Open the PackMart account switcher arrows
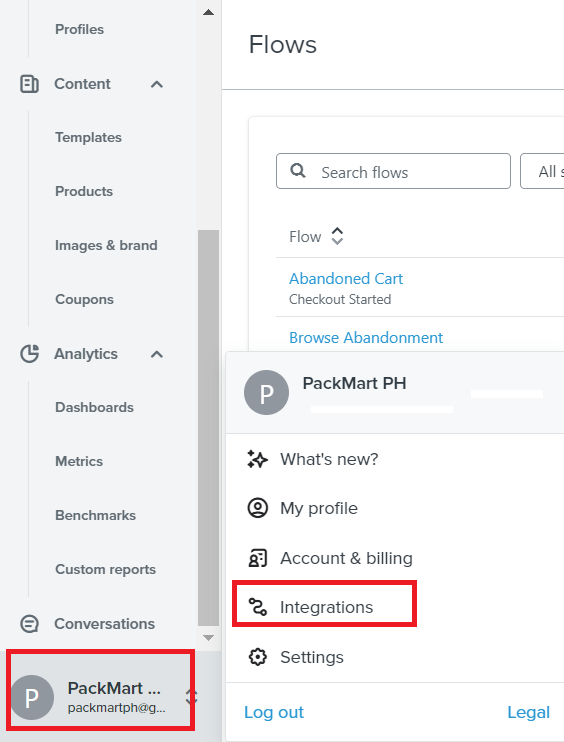 (191, 697)
